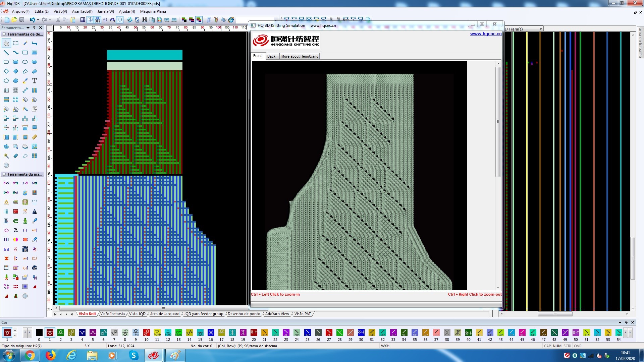Image resolution: width=644 pixels, height=362 pixels.
Task: Select color swatch number 10
Action: point(146,333)
